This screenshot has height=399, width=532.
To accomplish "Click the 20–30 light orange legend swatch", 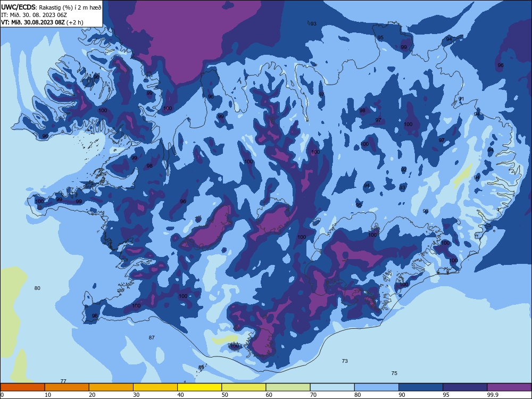I will coord(111,387).
